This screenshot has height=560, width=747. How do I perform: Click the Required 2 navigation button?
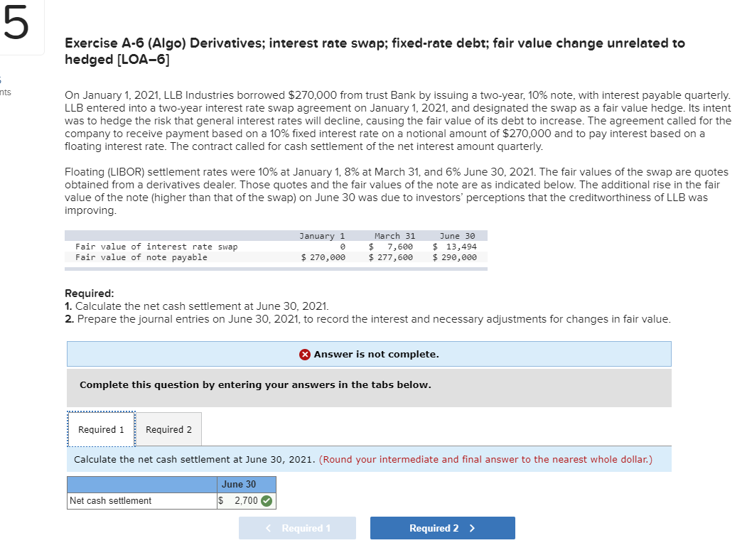pyautogui.click(x=442, y=527)
